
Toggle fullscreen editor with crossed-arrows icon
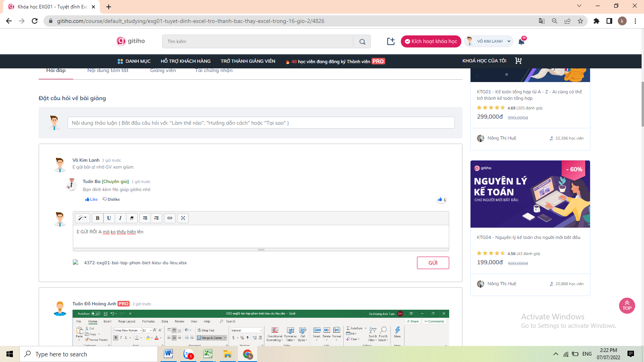[x=183, y=218]
